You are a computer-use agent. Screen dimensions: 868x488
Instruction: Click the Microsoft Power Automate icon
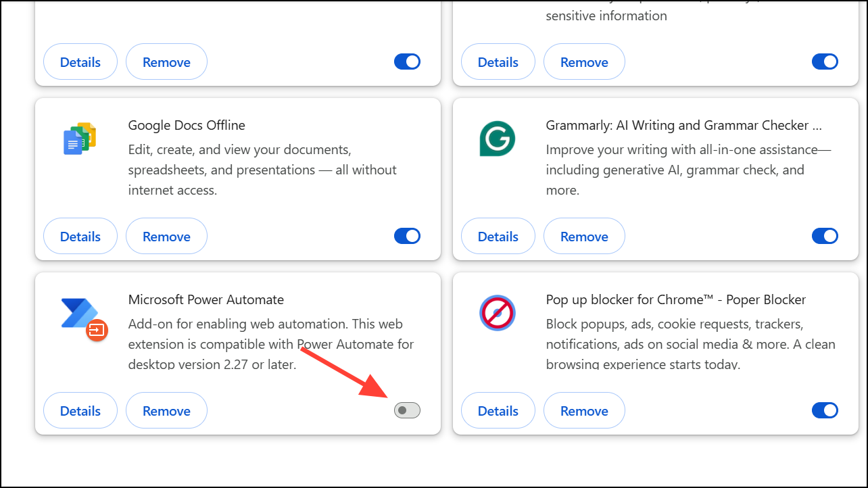point(79,313)
